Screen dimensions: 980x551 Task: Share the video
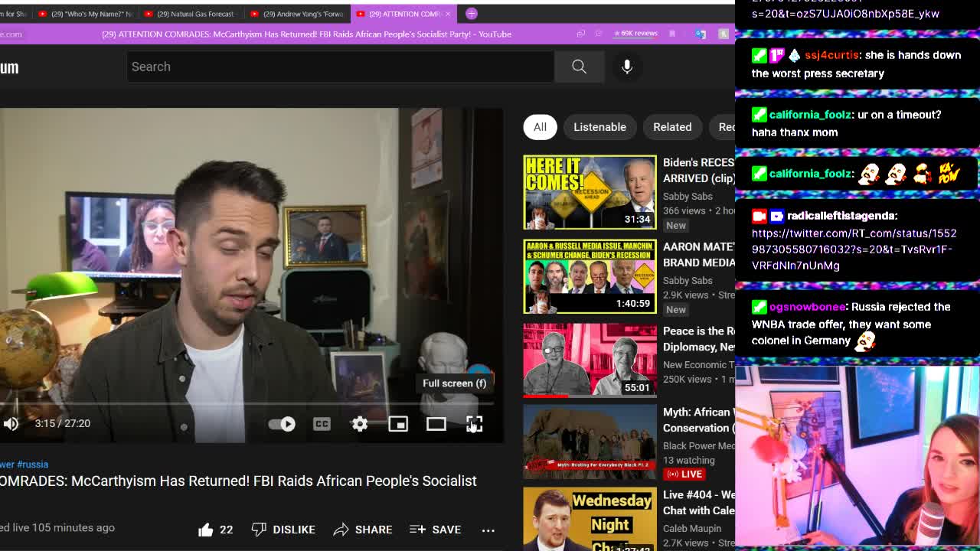click(363, 530)
